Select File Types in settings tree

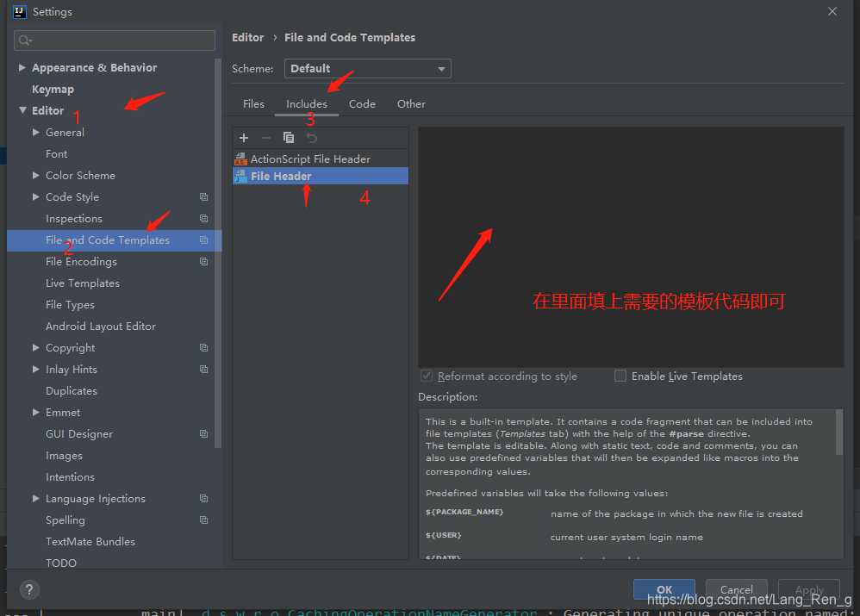coord(70,304)
